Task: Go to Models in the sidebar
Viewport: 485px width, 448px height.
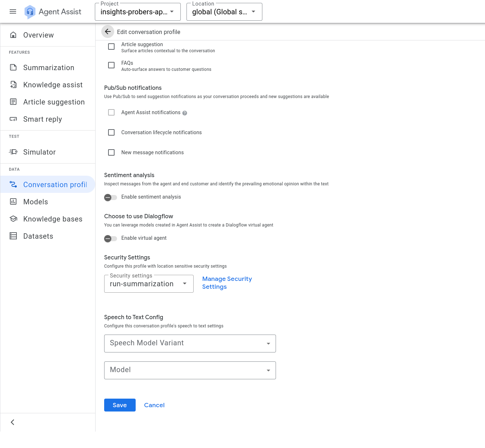Action: (35, 202)
